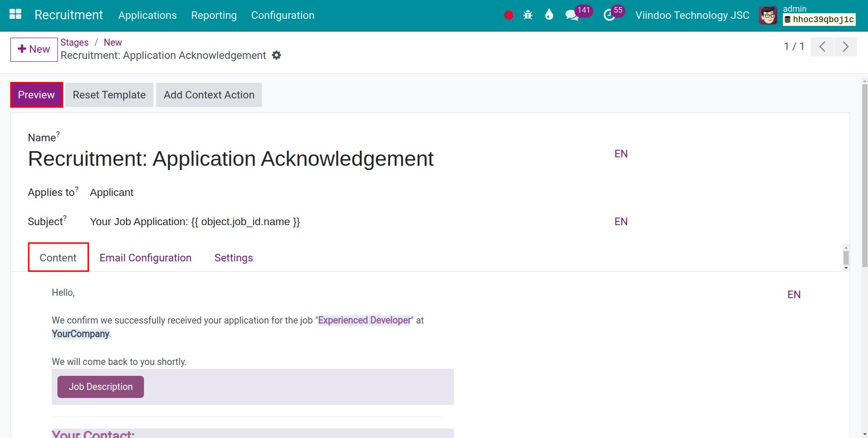Go to next record with right arrow
The width and height of the screenshot is (868, 438).
845,47
